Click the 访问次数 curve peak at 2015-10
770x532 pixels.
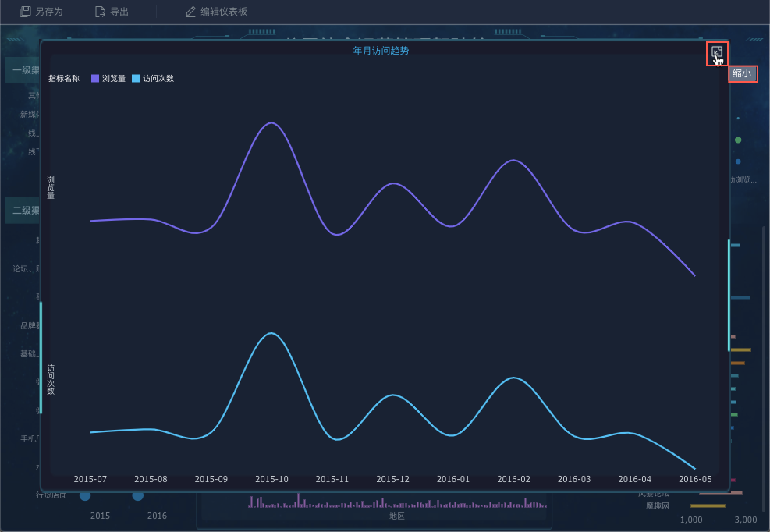271,333
